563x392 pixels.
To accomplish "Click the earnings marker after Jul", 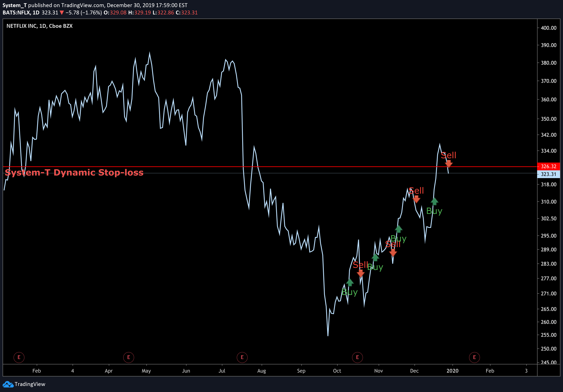I will tap(242, 357).
